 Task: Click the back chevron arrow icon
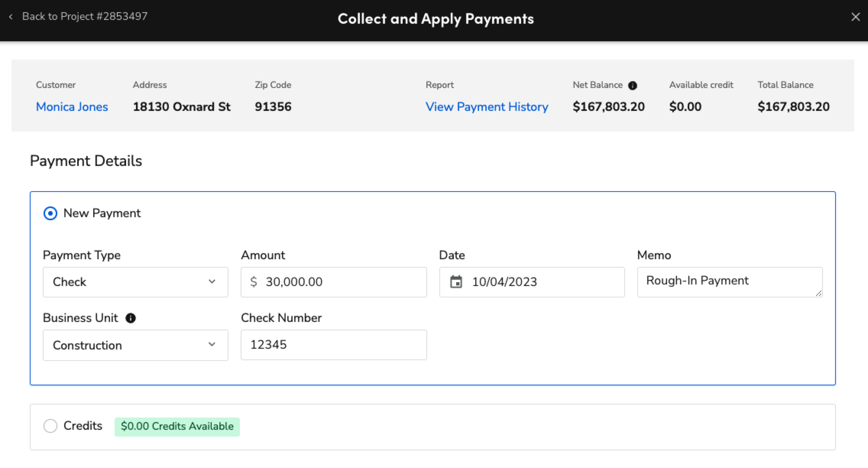pyautogui.click(x=11, y=17)
